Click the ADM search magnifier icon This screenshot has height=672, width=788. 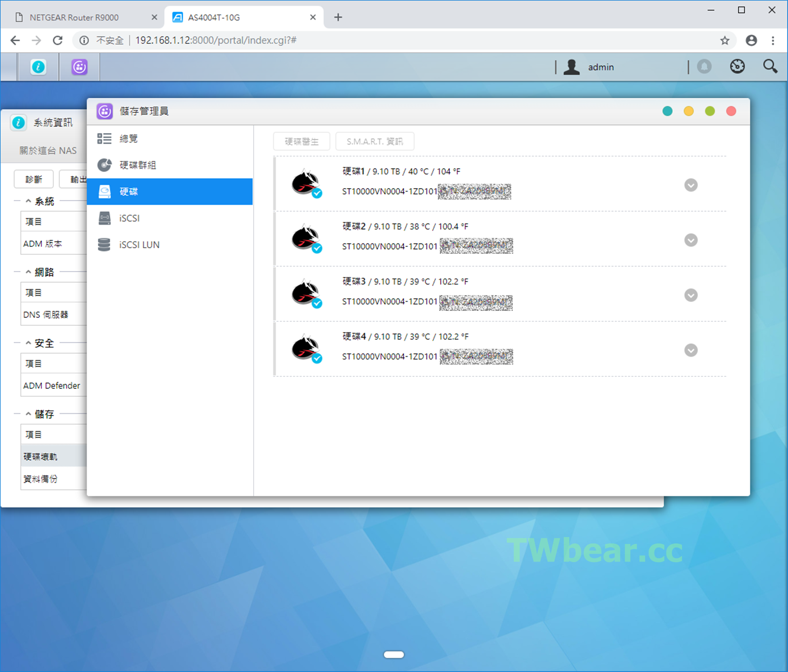[770, 67]
